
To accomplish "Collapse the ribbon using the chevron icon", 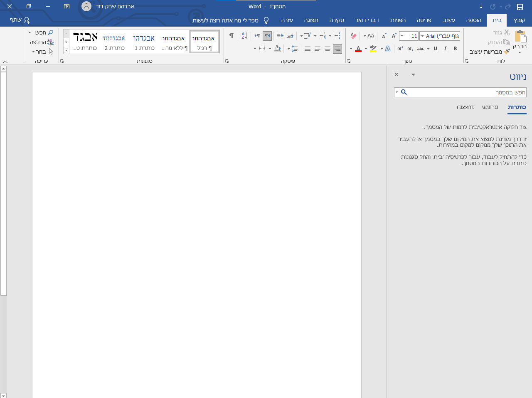I will pyautogui.click(x=5, y=62).
